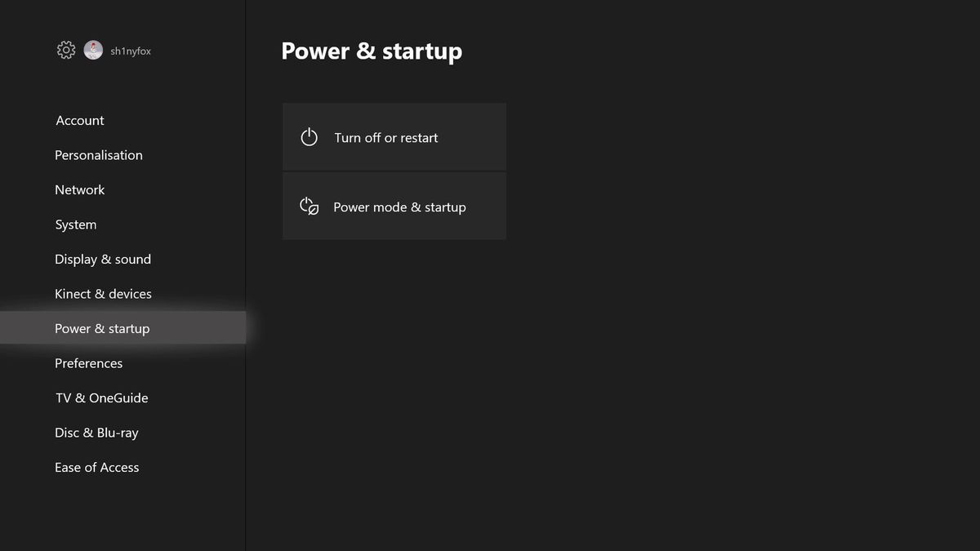The width and height of the screenshot is (980, 551).
Task: Click the Power mode & startup controller icon
Action: pyautogui.click(x=309, y=207)
